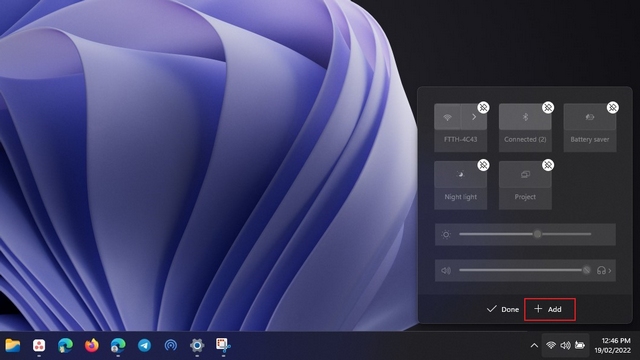Toggle the Night light tile
The image size is (640, 360).
pyautogui.click(x=460, y=175)
